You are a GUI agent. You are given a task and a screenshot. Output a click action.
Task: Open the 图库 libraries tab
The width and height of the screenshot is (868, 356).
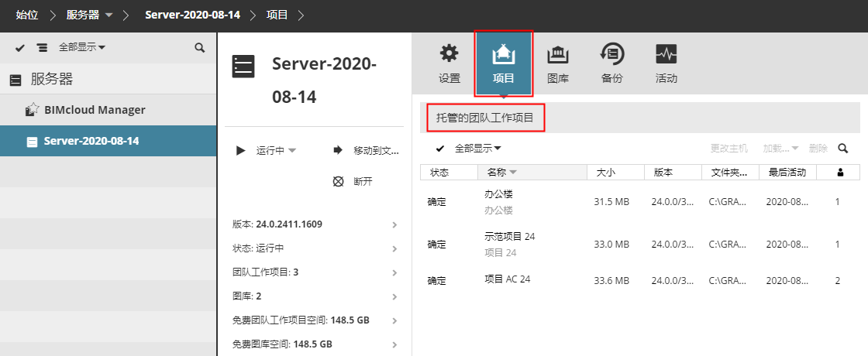(x=557, y=63)
